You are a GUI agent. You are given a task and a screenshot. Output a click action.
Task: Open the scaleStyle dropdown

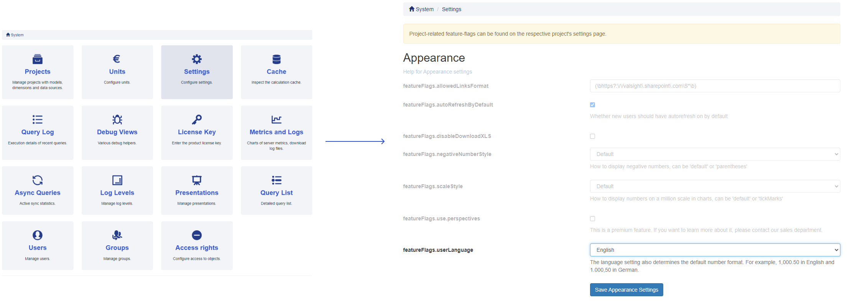pos(715,186)
